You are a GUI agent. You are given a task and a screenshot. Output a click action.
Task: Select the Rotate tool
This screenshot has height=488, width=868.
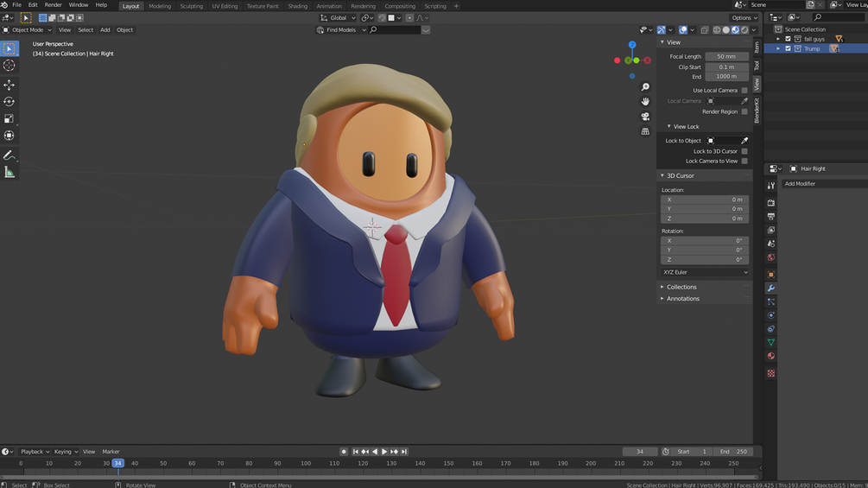(9, 102)
